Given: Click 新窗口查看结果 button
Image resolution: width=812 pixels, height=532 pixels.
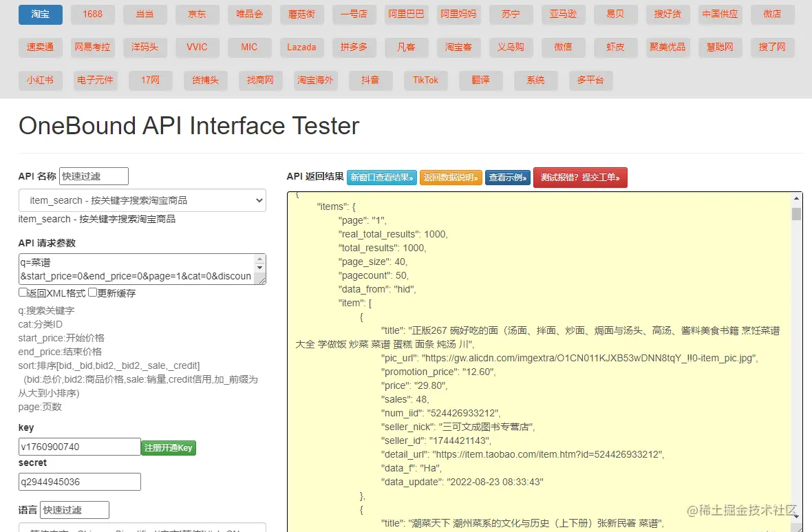Looking at the screenshot, I should point(382,178).
